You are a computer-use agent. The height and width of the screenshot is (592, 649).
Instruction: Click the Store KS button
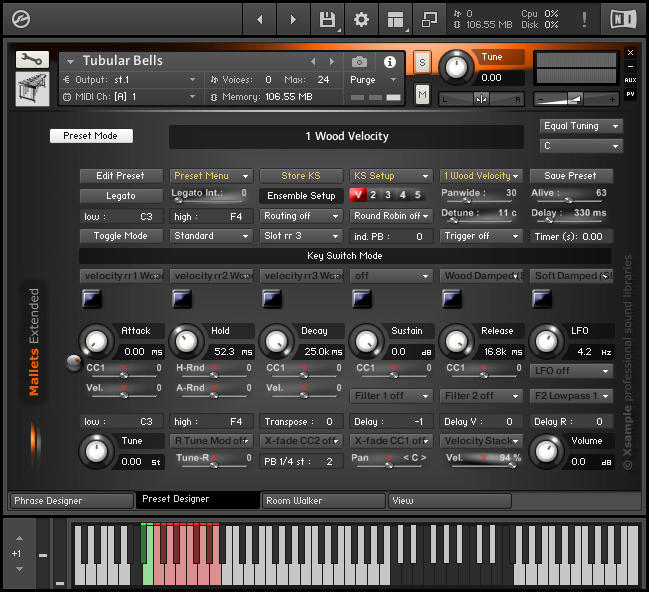[x=301, y=176]
